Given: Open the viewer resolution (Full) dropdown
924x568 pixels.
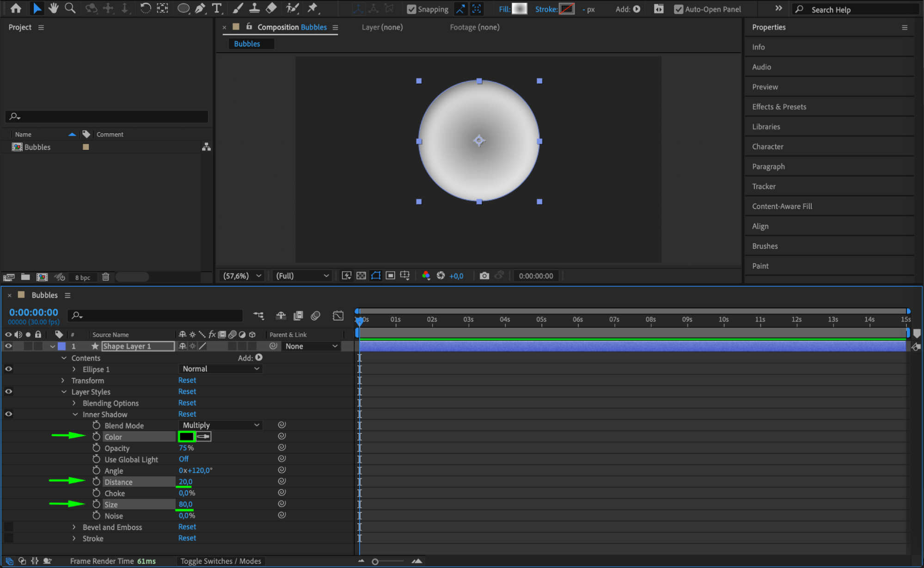Looking at the screenshot, I should [302, 276].
